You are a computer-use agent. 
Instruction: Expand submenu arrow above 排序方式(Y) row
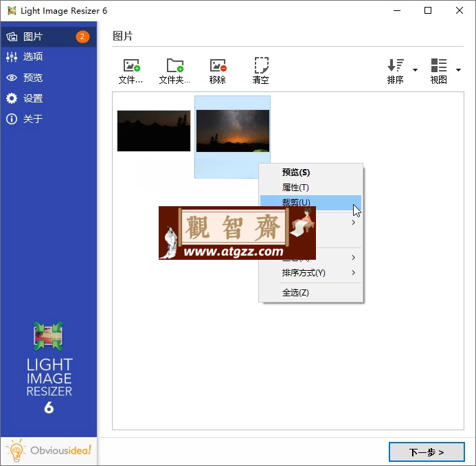click(353, 258)
